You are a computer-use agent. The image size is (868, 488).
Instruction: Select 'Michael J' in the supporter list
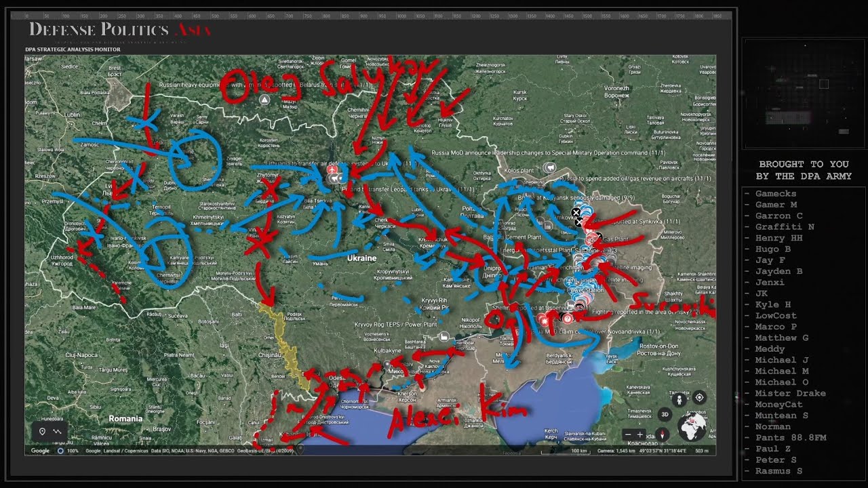point(782,360)
